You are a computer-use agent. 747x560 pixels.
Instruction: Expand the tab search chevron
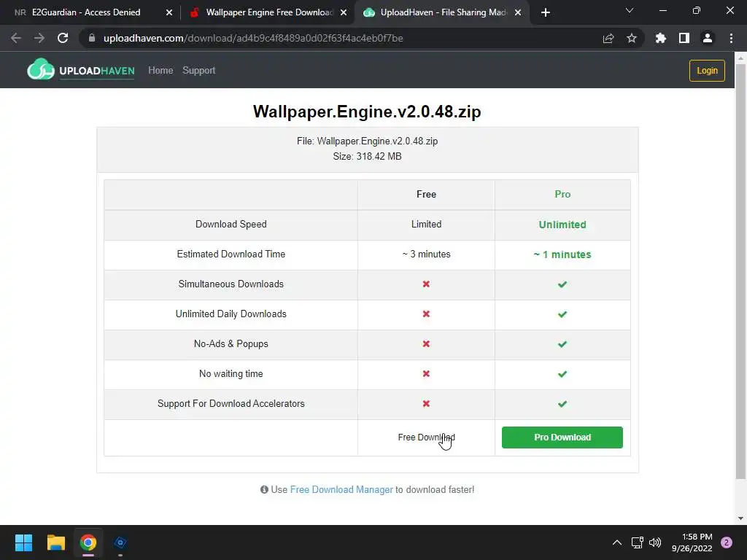click(630, 10)
